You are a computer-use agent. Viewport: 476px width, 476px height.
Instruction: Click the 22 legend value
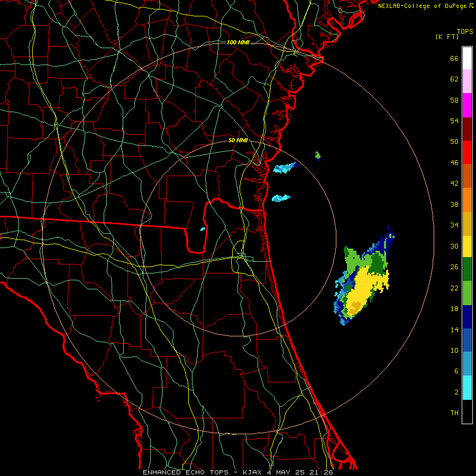(x=454, y=288)
